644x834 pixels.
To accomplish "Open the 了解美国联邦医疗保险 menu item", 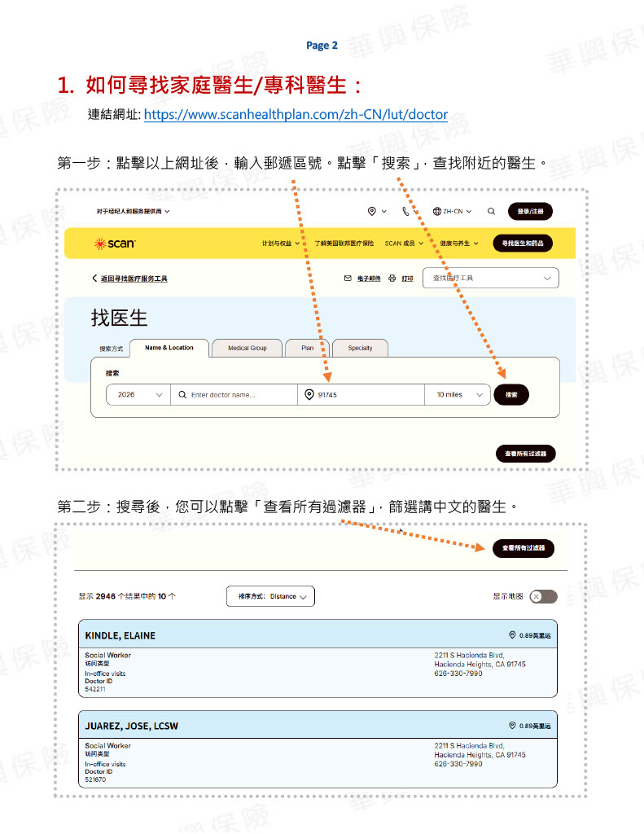I will pos(344,243).
